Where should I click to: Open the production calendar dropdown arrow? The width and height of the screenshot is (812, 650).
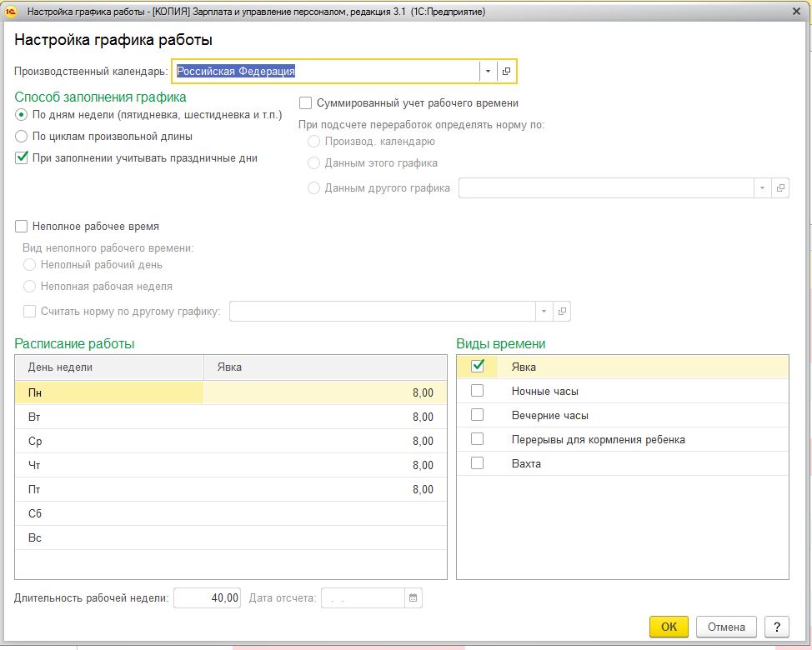[488, 72]
